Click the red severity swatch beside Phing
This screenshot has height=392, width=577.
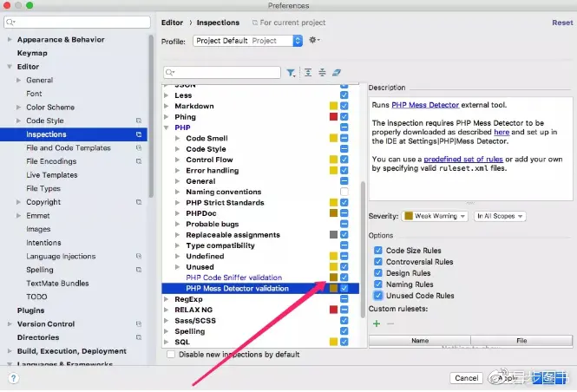pyautogui.click(x=333, y=116)
